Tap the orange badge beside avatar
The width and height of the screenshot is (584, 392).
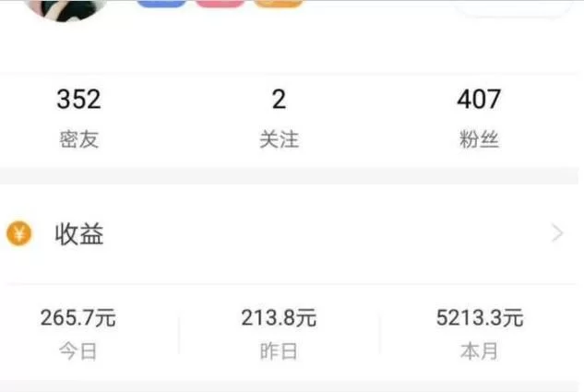[278, 4]
